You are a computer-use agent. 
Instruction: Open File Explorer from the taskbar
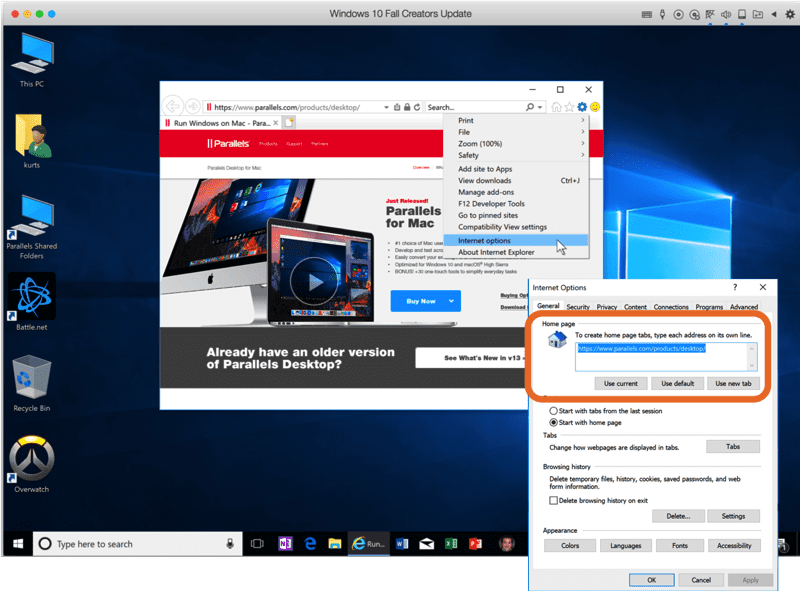point(335,544)
